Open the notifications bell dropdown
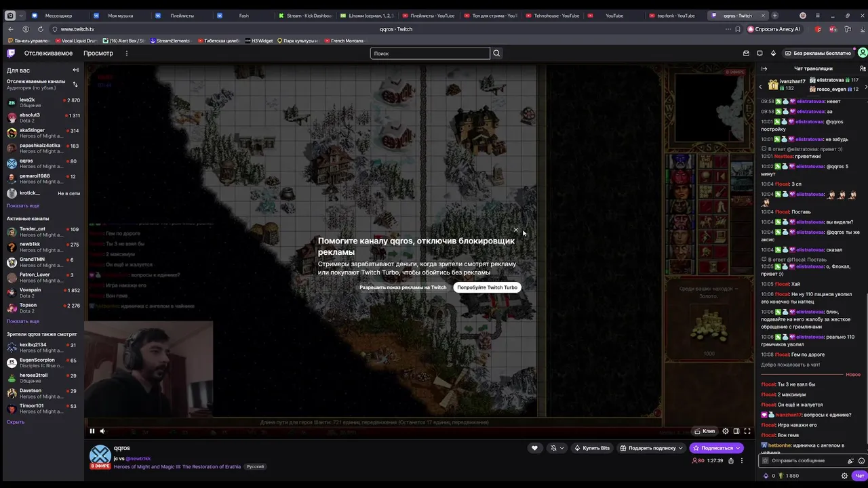The image size is (868, 488). tap(557, 448)
